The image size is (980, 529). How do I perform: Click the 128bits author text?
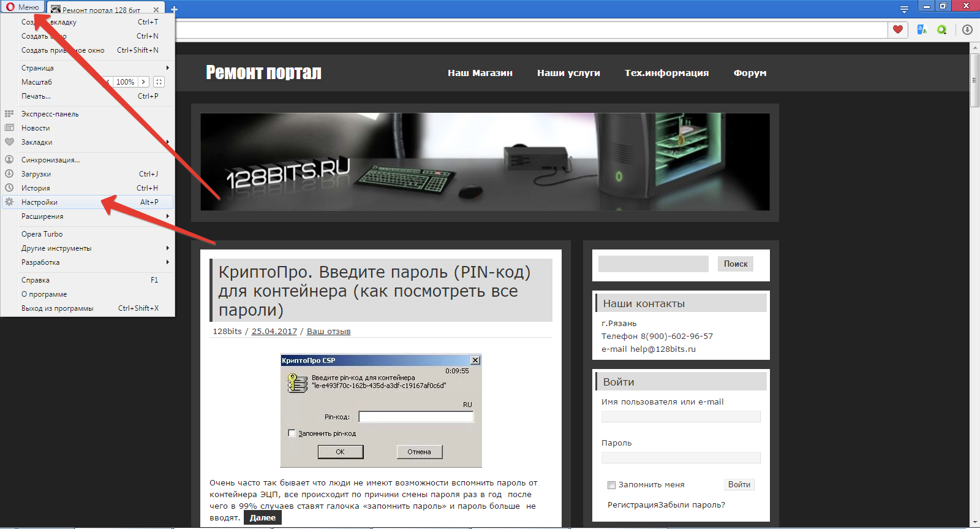tap(227, 332)
